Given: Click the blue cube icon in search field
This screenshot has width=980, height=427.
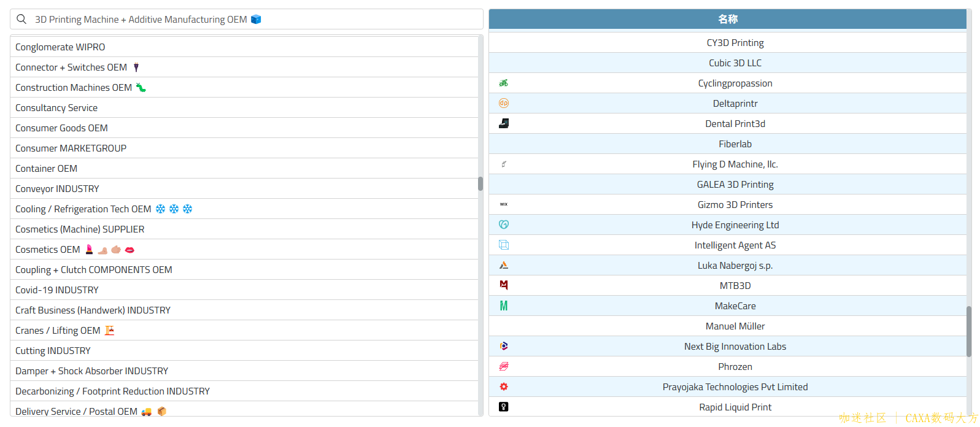Looking at the screenshot, I should click(x=256, y=19).
